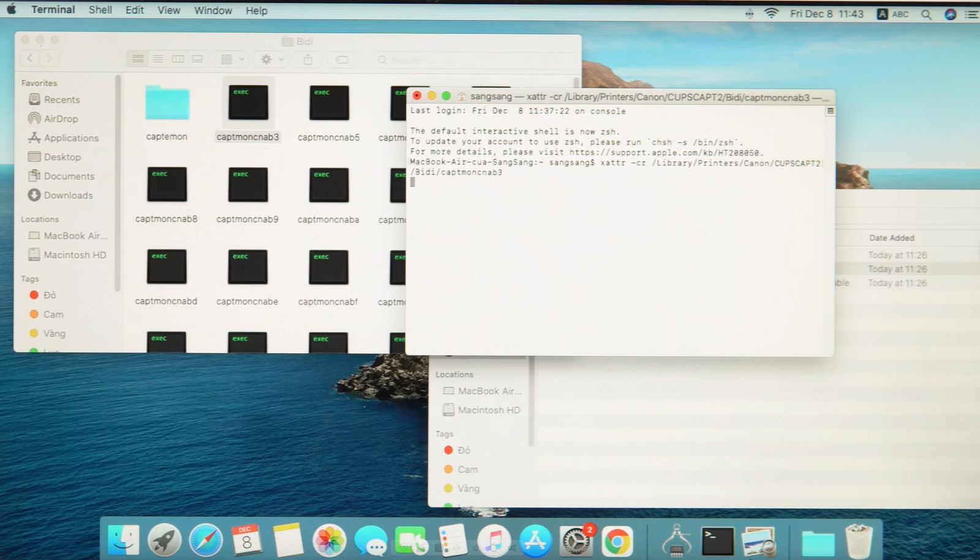The height and width of the screenshot is (560, 980).
Task: Select Macintosh HD in the rear Finder window
Action: pos(481,409)
